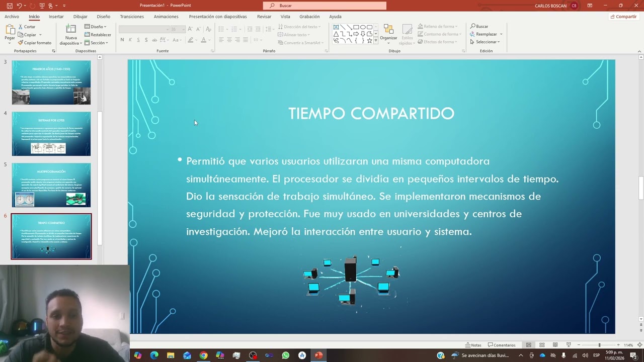Image resolution: width=644 pixels, height=362 pixels.
Task: Click CARLOS BOSCAN account name
Action: click(x=550, y=6)
